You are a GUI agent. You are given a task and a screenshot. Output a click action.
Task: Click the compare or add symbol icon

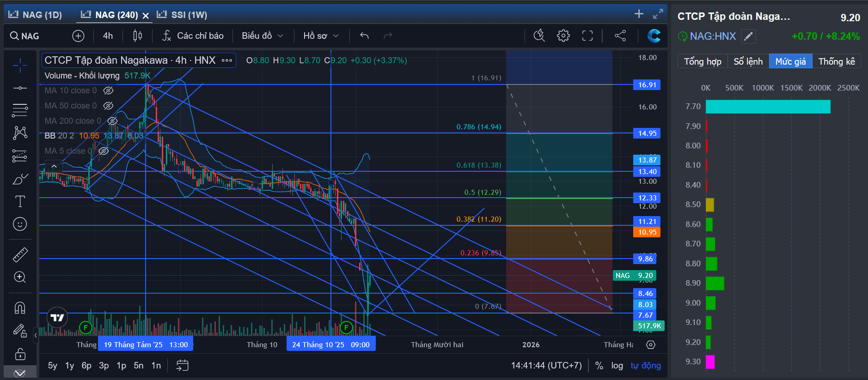78,36
